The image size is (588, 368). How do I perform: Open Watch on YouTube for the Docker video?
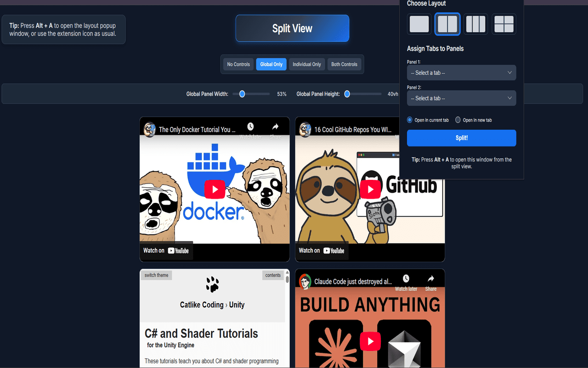click(166, 251)
